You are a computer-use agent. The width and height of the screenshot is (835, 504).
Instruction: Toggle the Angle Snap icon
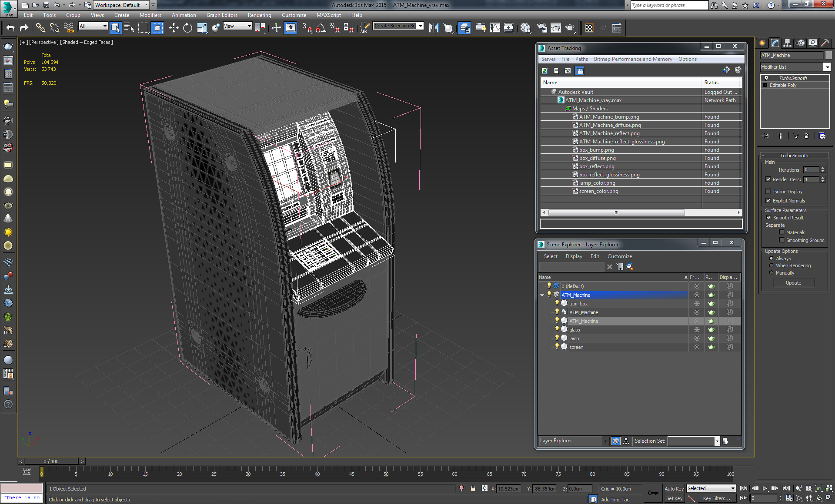click(321, 28)
